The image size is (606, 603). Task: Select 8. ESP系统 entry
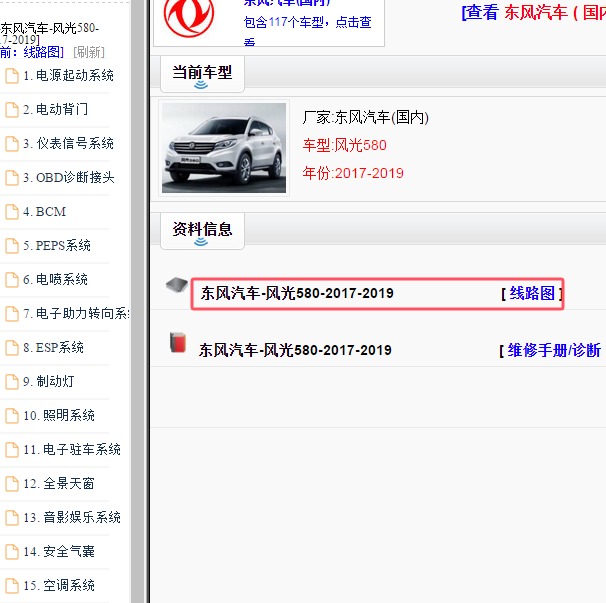pyautogui.click(x=53, y=347)
